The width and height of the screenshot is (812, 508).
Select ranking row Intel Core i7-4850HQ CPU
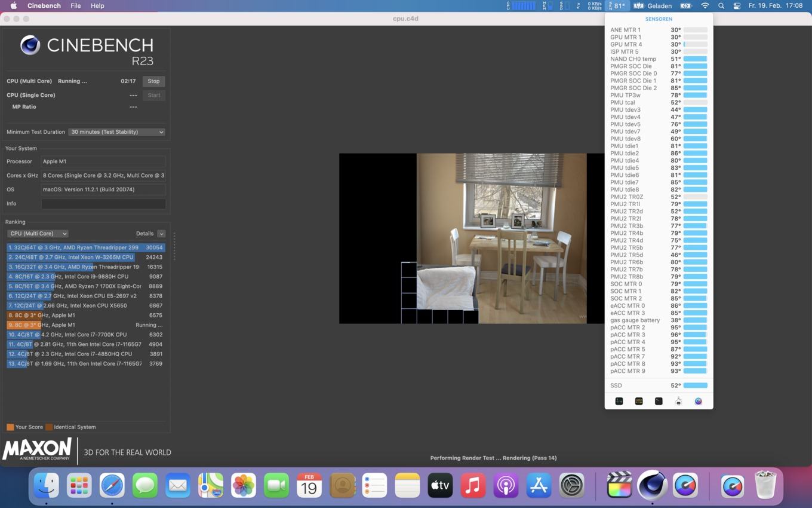pyautogui.click(x=85, y=354)
